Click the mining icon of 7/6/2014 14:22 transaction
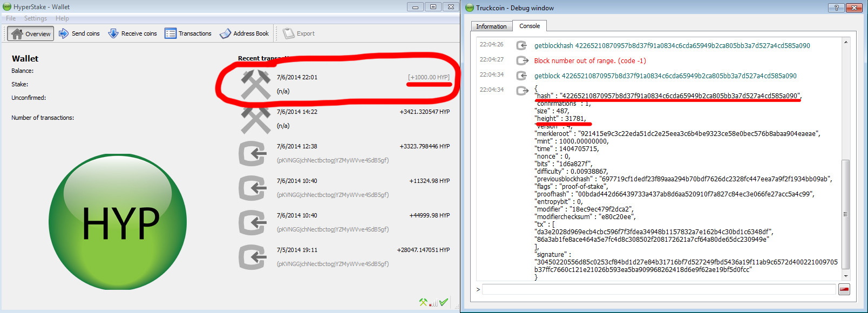 (x=255, y=119)
